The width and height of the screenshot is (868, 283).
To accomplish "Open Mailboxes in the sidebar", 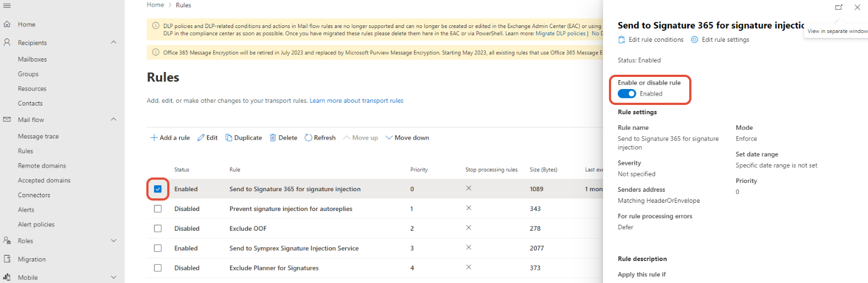I will point(32,59).
